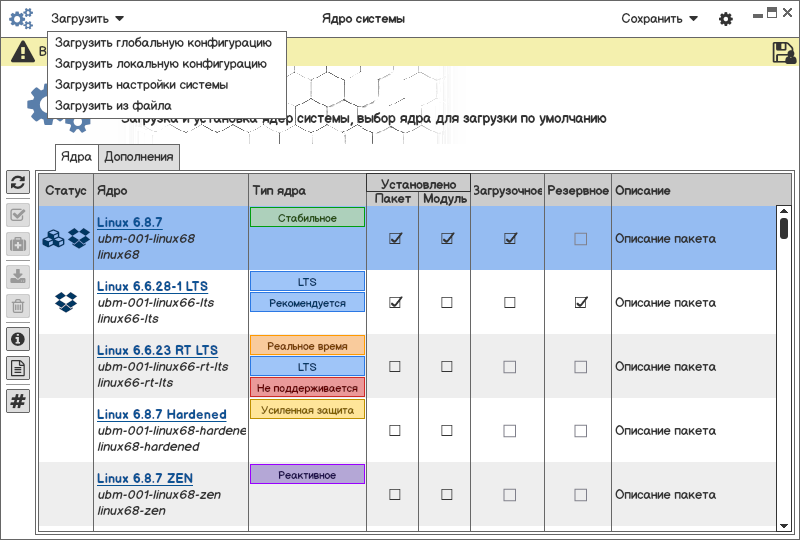This screenshot has height=540, width=800.
Task: Choose Загрузить из файла
Action: coord(113,106)
